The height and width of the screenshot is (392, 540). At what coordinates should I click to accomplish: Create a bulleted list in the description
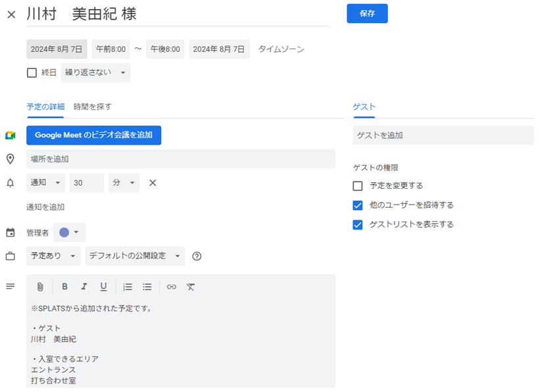pos(147,287)
